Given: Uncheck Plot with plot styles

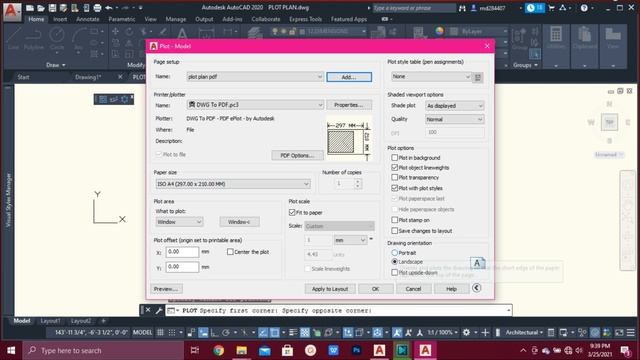Looking at the screenshot, I should [394, 188].
